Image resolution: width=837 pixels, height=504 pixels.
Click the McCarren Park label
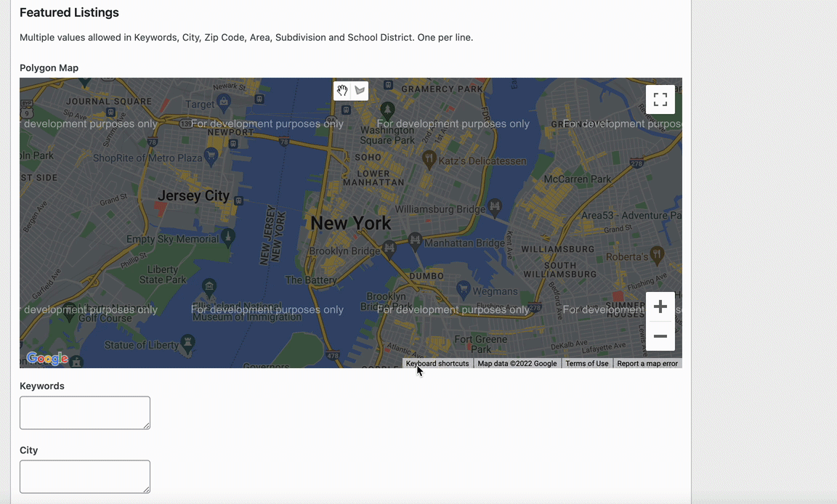577,179
